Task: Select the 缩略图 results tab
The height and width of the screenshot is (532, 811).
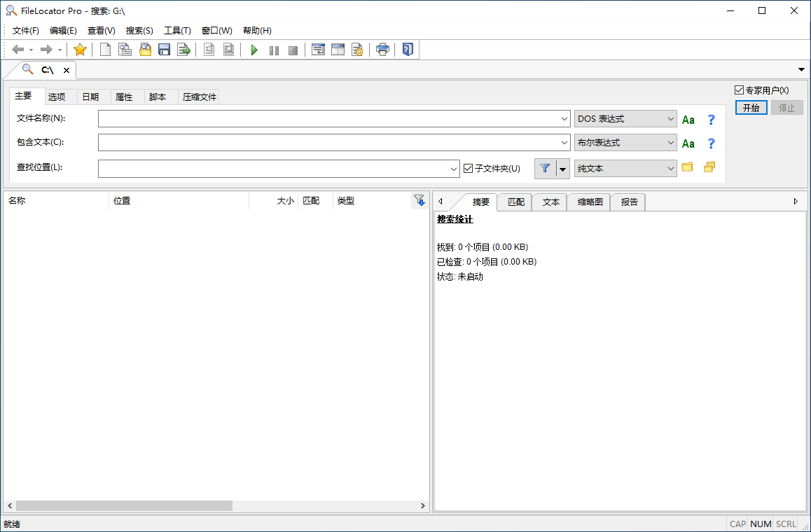Action: (x=590, y=202)
